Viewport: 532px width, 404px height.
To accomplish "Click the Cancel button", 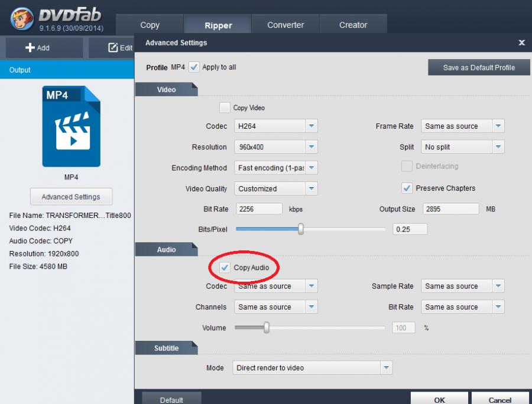I will tap(499, 399).
